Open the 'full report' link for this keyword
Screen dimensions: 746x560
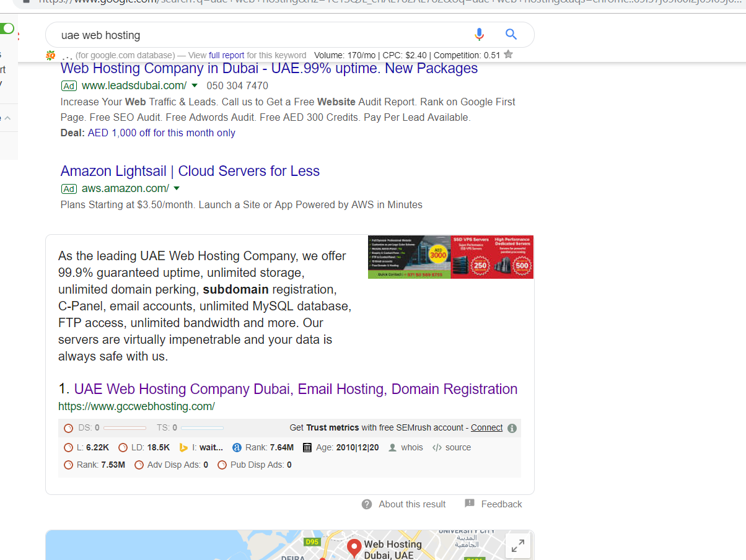click(x=227, y=55)
